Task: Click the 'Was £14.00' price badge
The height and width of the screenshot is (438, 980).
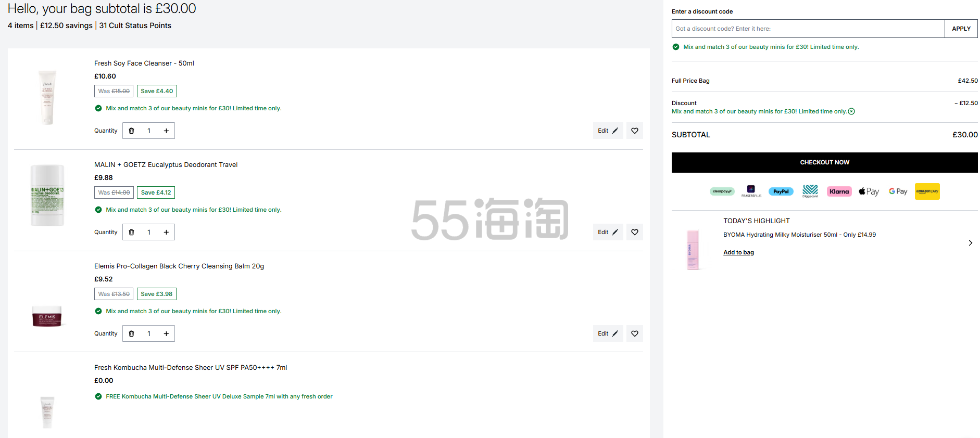Action: tap(114, 192)
